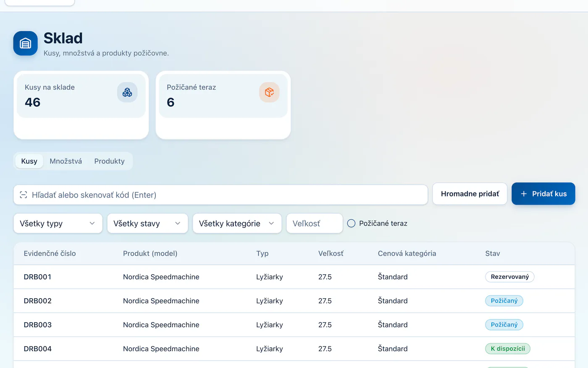Toggle the Požičané teraz filter radio
Screen dimensions: 588x368
coord(351,223)
